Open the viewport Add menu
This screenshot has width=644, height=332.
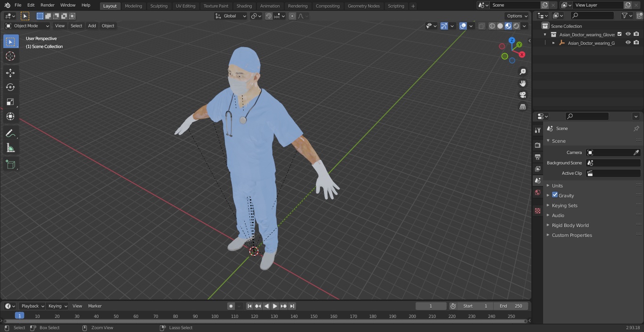(x=92, y=26)
